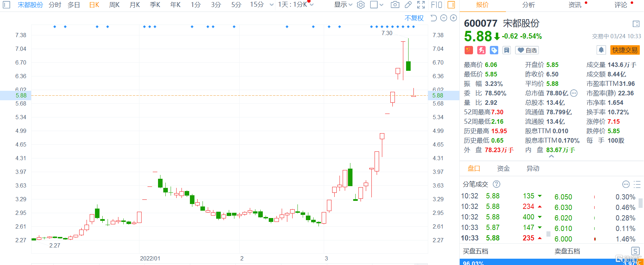Open the F10 company info
The height and width of the screenshot is (265, 644).
click(437, 5)
